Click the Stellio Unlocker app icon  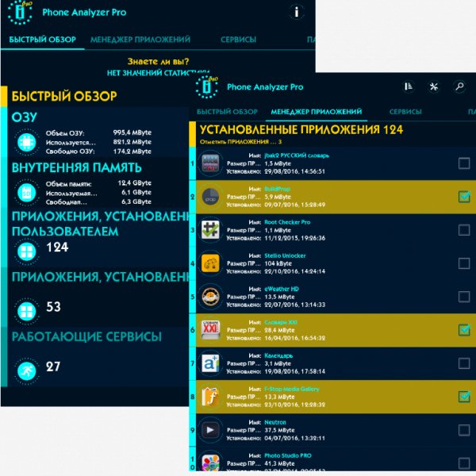point(210,263)
